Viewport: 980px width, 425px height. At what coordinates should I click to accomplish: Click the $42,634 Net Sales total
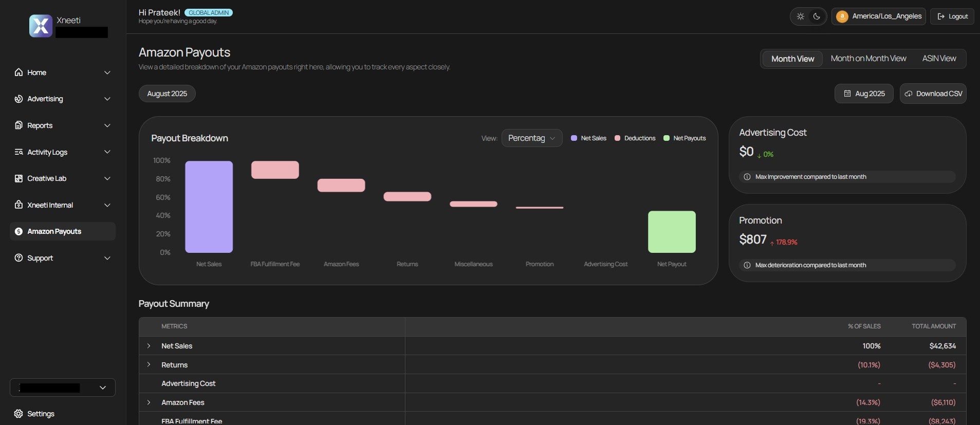tap(942, 346)
